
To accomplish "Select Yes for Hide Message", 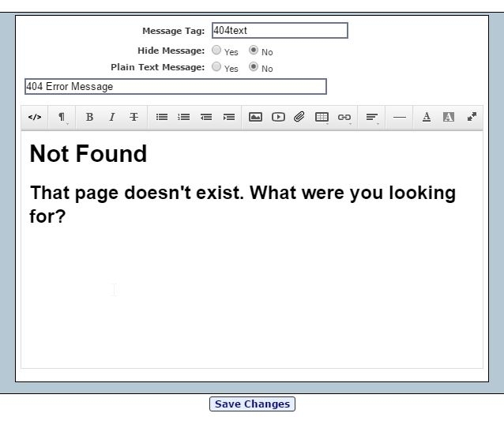I will pyautogui.click(x=216, y=50).
